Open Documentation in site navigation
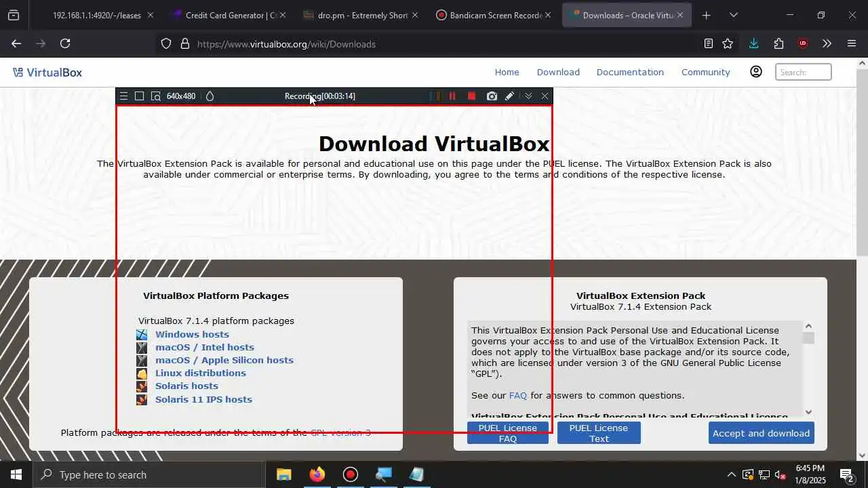 coord(630,72)
